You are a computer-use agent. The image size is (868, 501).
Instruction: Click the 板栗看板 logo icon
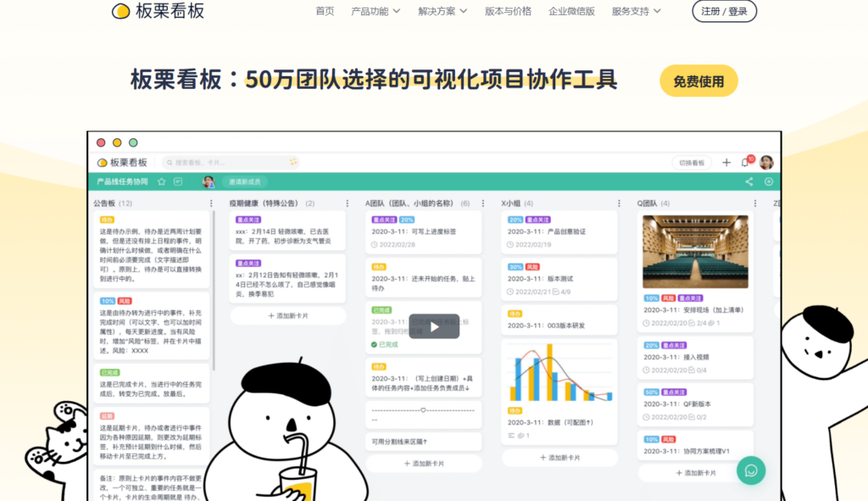click(x=121, y=12)
